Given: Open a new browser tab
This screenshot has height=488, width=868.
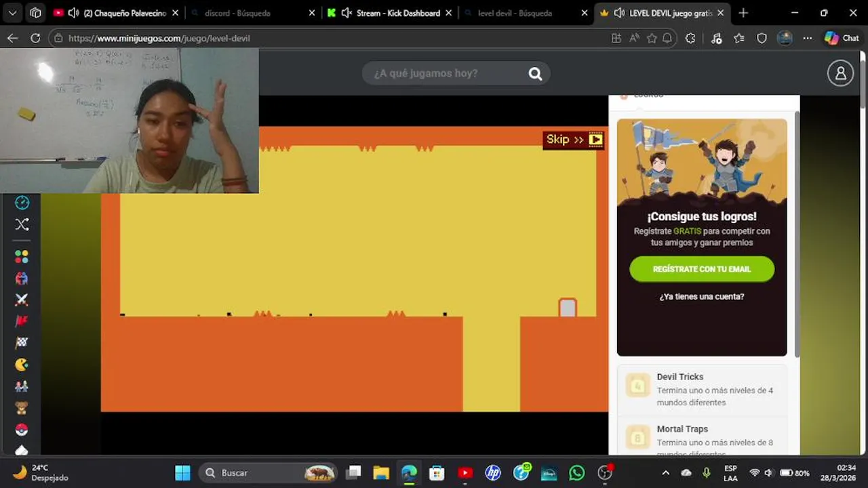Looking at the screenshot, I should click(743, 13).
